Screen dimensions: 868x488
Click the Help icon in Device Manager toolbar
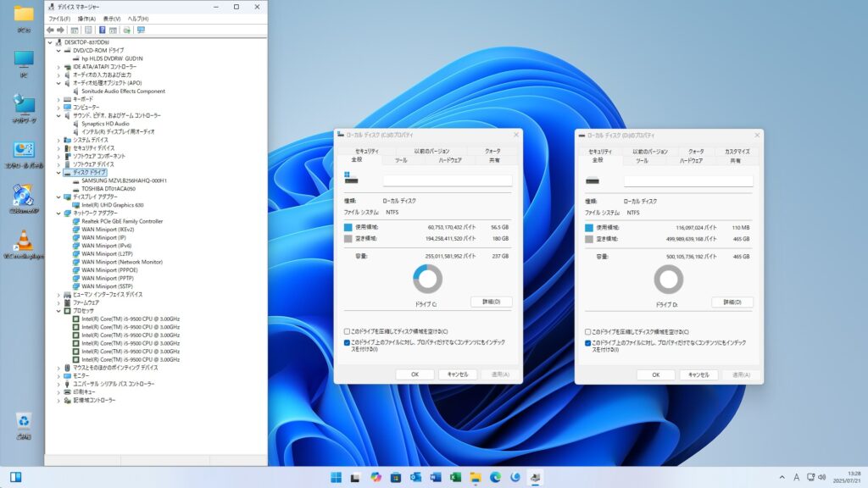coord(101,30)
